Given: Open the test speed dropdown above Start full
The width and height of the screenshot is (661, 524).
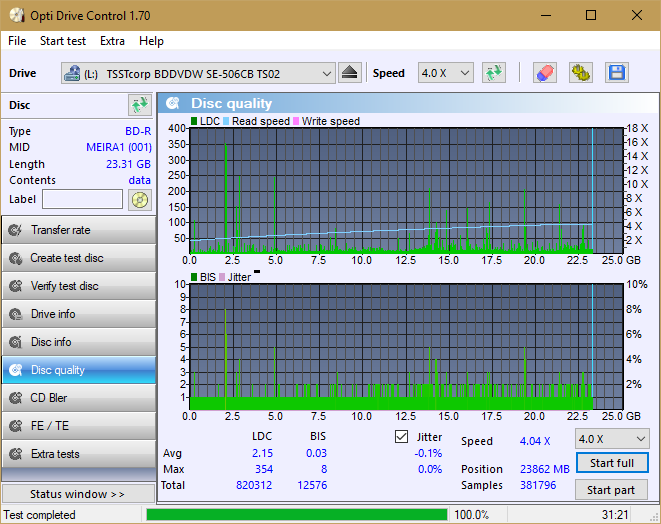Looking at the screenshot, I should click(612, 439).
